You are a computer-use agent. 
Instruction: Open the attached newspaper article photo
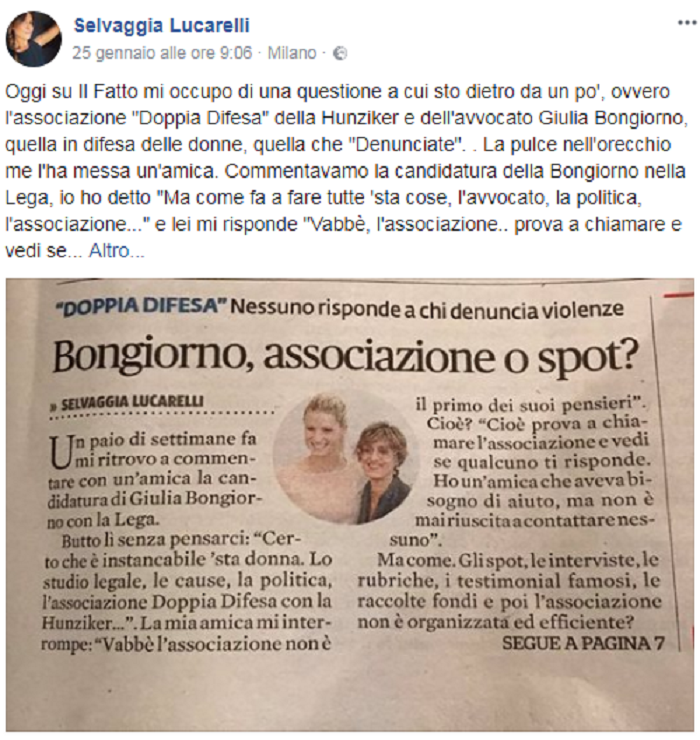[x=350, y=505]
